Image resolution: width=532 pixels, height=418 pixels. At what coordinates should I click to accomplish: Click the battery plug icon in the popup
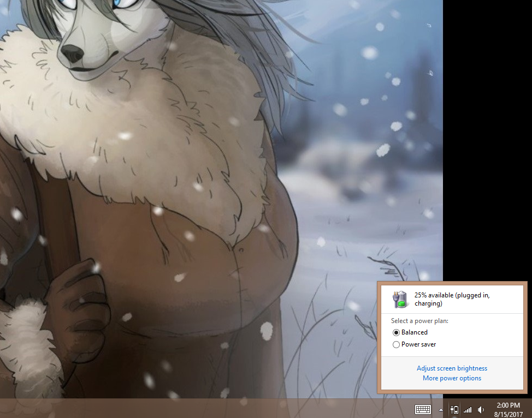400,299
